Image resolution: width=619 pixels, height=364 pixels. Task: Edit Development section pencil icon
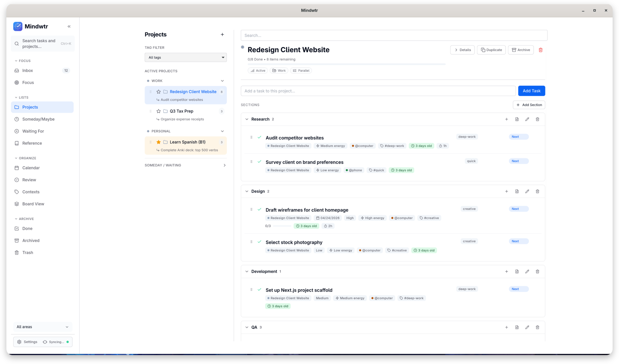point(527,271)
